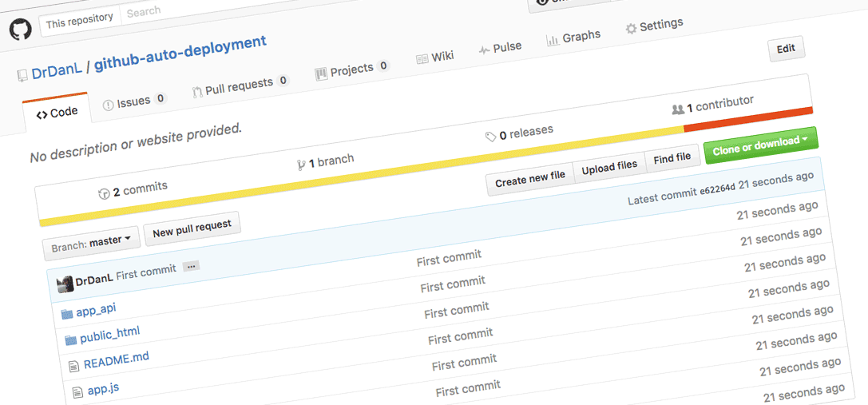Image resolution: width=868 pixels, height=405 pixels.
Task: Open the Graphs tab
Action: (573, 38)
